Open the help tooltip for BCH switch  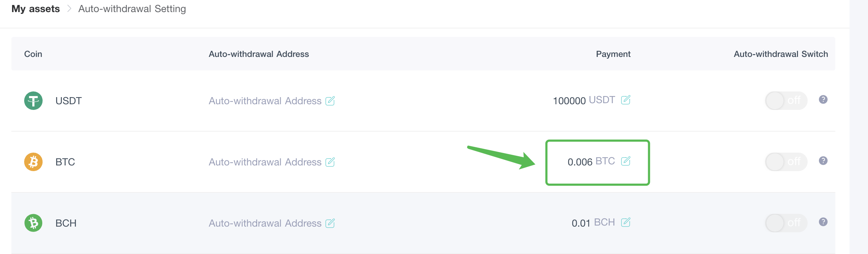[x=823, y=222]
